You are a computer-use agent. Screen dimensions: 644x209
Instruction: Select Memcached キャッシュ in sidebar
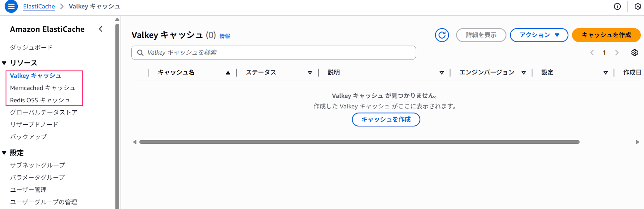[43, 88]
